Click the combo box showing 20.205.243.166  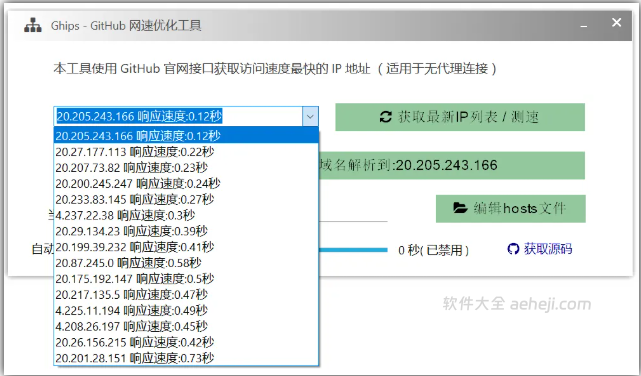(186, 116)
